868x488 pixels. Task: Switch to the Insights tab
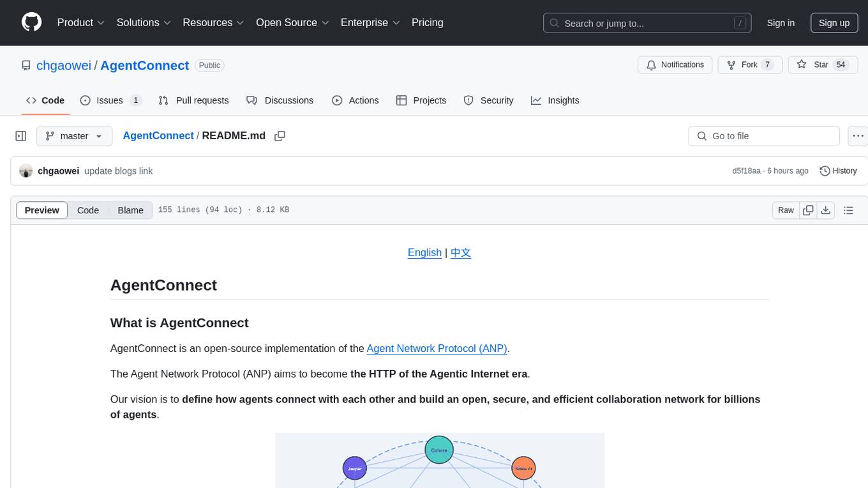(555, 100)
